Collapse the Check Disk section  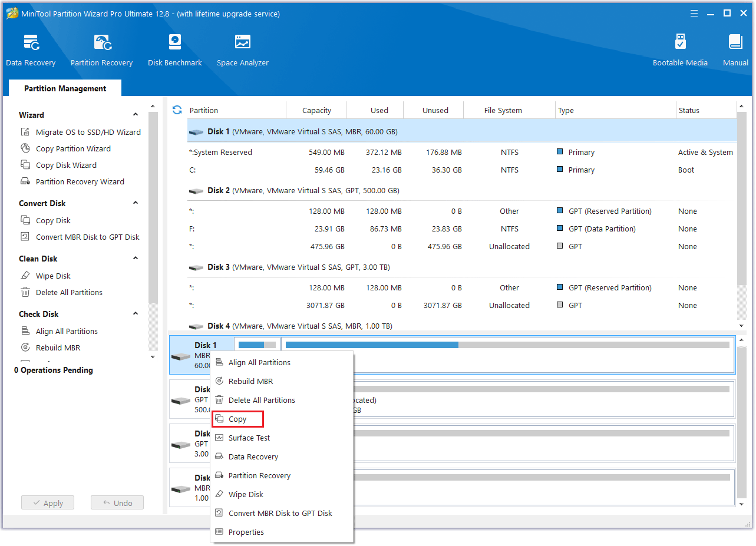click(136, 314)
